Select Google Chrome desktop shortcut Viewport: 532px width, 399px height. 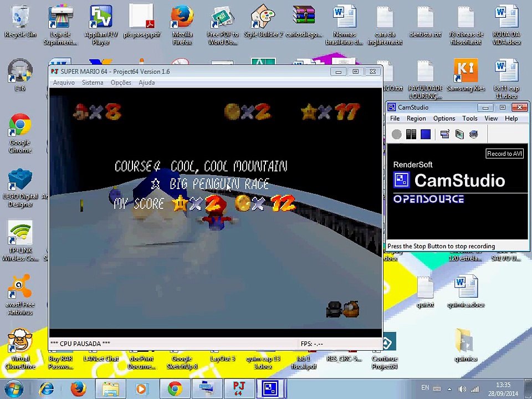click(x=20, y=133)
